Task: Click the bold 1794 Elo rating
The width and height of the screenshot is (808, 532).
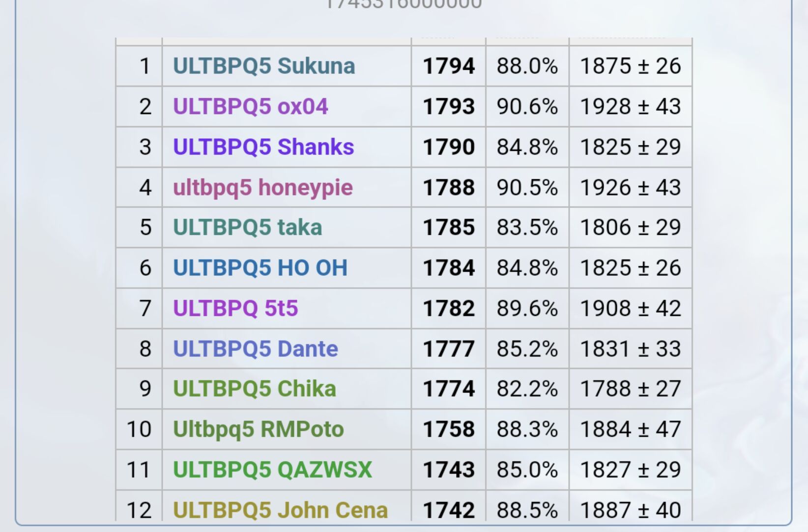Action: [x=449, y=66]
